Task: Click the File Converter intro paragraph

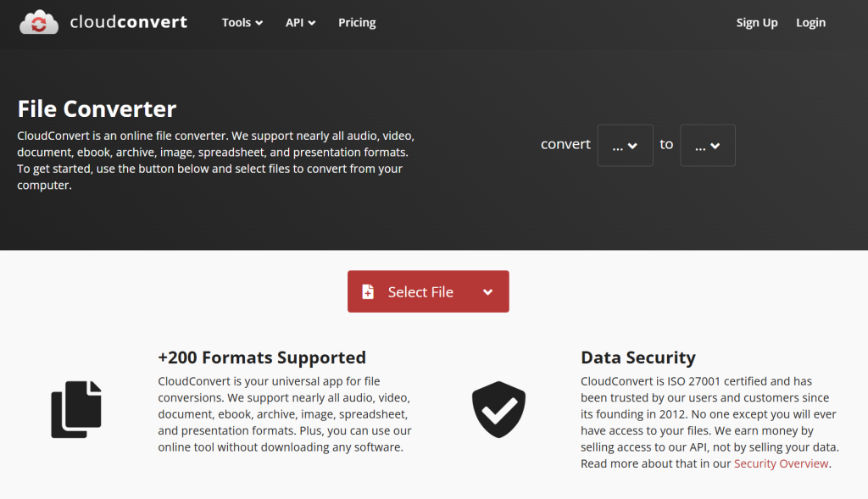Action: tap(215, 160)
